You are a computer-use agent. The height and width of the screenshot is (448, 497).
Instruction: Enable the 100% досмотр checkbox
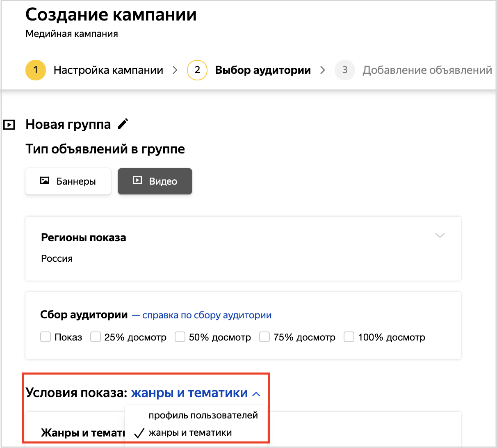coord(349,337)
